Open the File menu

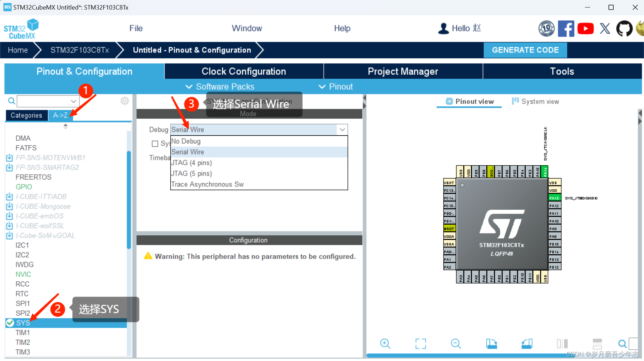click(136, 28)
